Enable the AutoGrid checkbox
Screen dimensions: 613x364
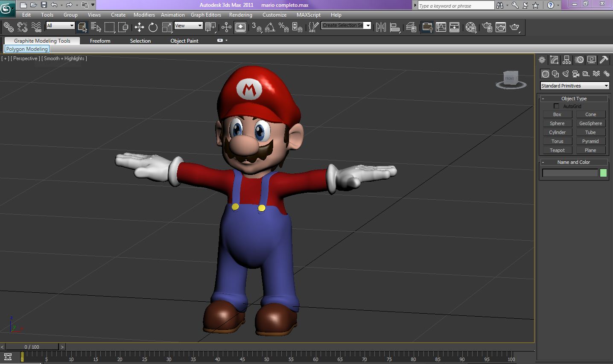(556, 106)
